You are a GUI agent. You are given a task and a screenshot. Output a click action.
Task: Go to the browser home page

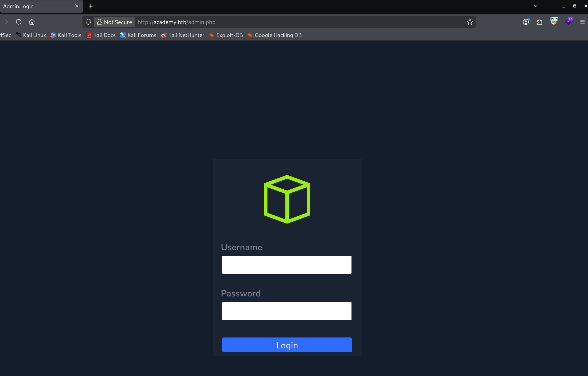point(32,22)
